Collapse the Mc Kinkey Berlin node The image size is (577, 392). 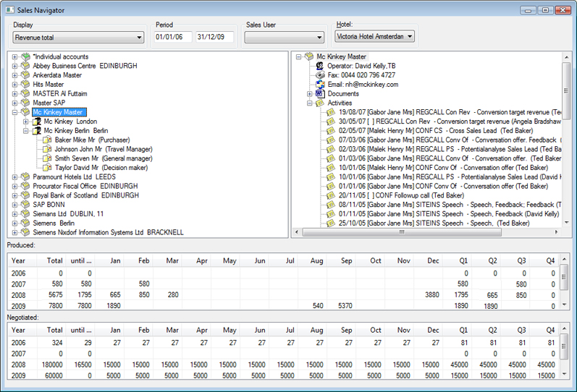[x=25, y=131]
